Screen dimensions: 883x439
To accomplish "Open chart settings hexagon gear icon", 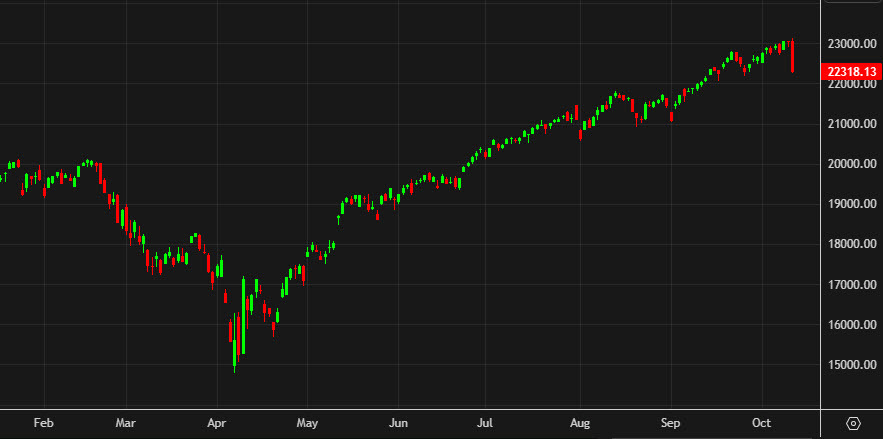I will (853, 423).
